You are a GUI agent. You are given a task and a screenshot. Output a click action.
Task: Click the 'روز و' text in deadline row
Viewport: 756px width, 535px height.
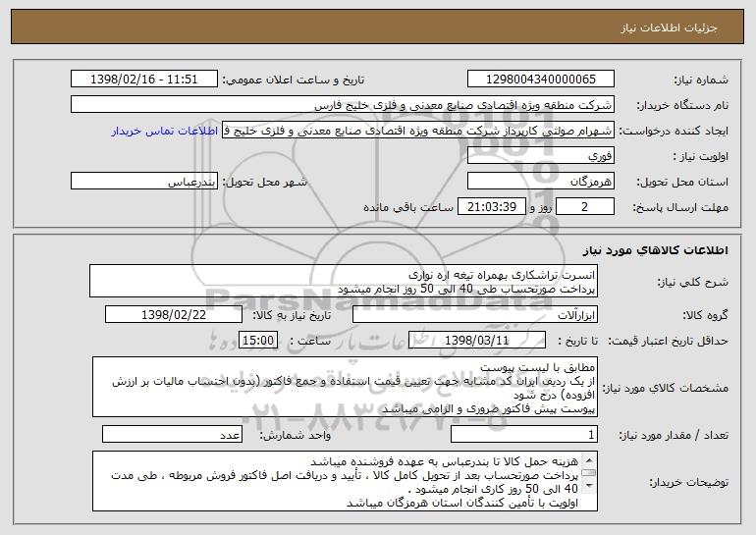540,208
